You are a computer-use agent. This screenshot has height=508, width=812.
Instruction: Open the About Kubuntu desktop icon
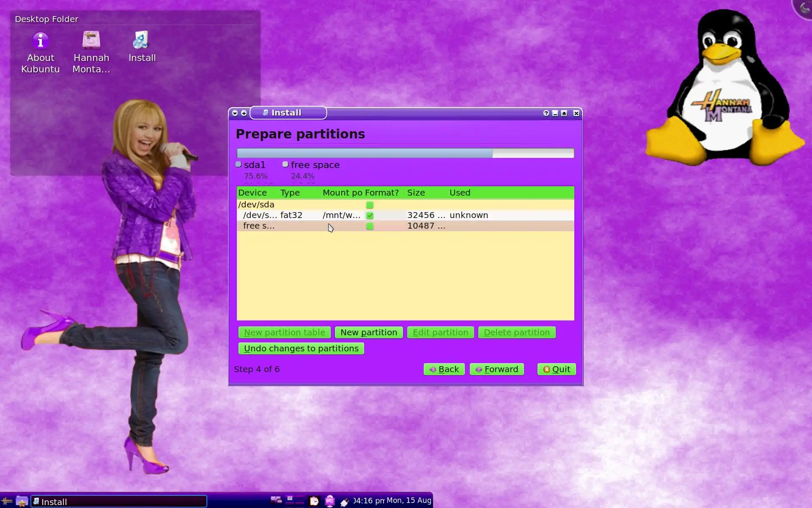point(41,41)
